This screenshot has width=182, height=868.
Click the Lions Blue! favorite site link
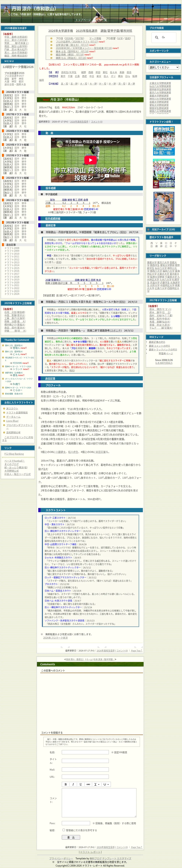(x=12, y=421)
